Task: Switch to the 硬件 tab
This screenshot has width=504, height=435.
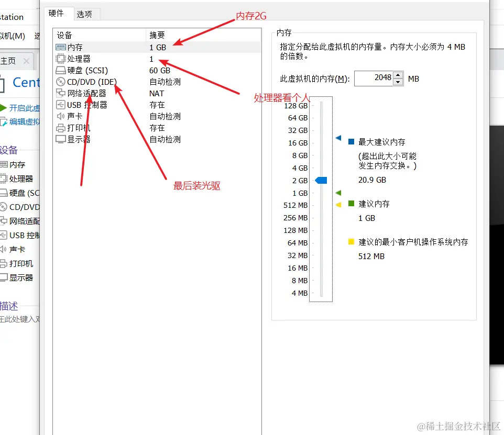Action: (x=57, y=14)
